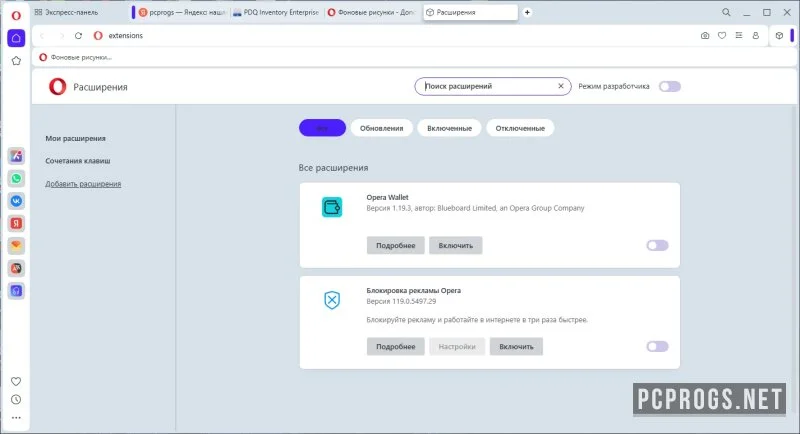Click the Opera Wallet extension icon
This screenshot has width=800, height=434.
332,207
